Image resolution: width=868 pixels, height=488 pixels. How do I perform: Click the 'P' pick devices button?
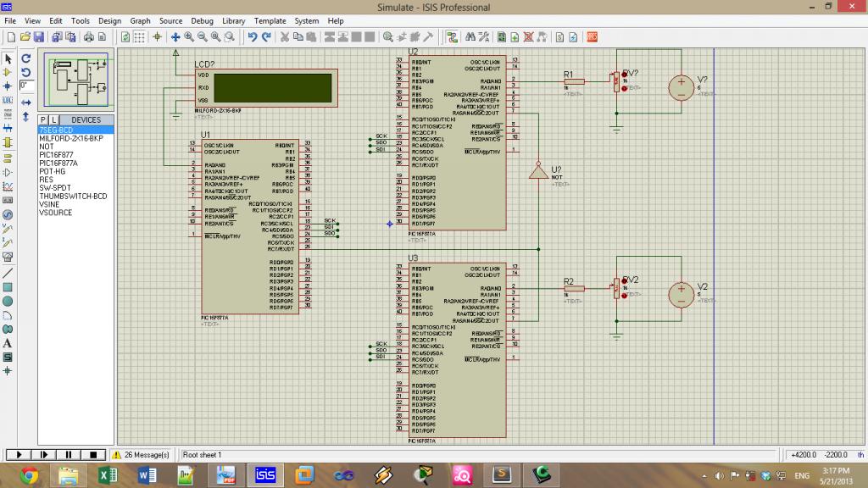[43, 120]
